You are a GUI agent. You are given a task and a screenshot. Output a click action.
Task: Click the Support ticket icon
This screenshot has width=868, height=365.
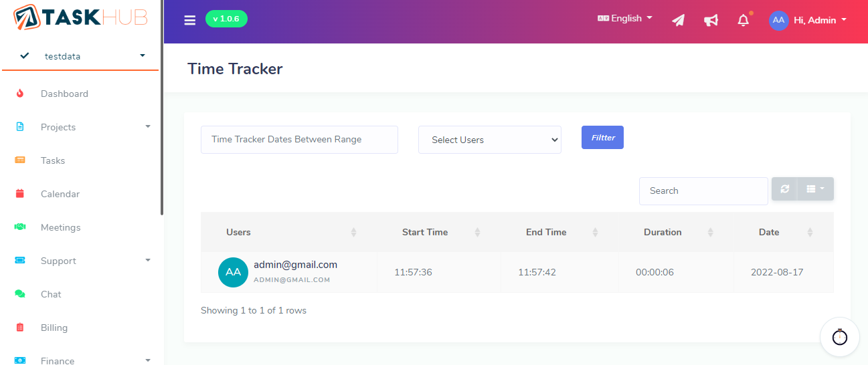tap(20, 260)
